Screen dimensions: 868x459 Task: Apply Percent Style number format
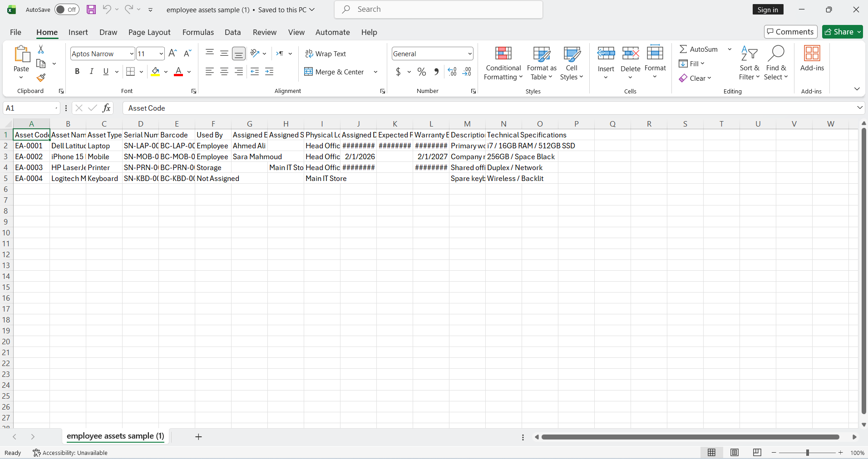422,72
